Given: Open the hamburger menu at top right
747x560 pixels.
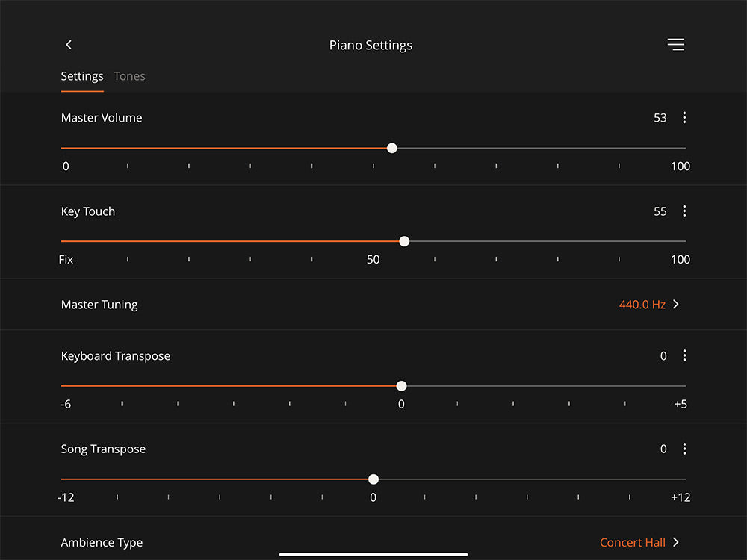Looking at the screenshot, I should click(675, 45).
